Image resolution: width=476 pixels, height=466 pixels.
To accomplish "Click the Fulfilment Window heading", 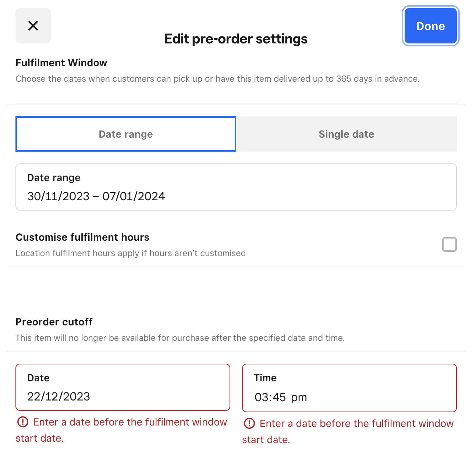I will (x=61, y=63).
